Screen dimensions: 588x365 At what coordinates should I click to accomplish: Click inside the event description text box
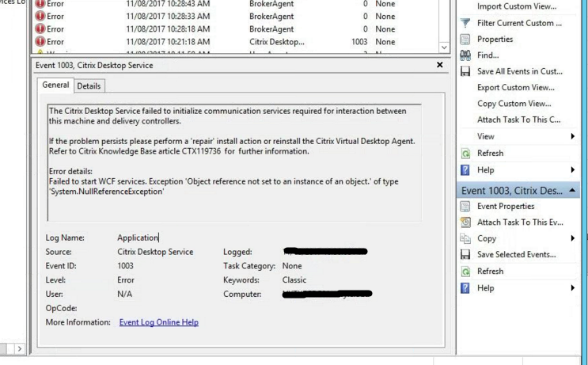(235, 163)
